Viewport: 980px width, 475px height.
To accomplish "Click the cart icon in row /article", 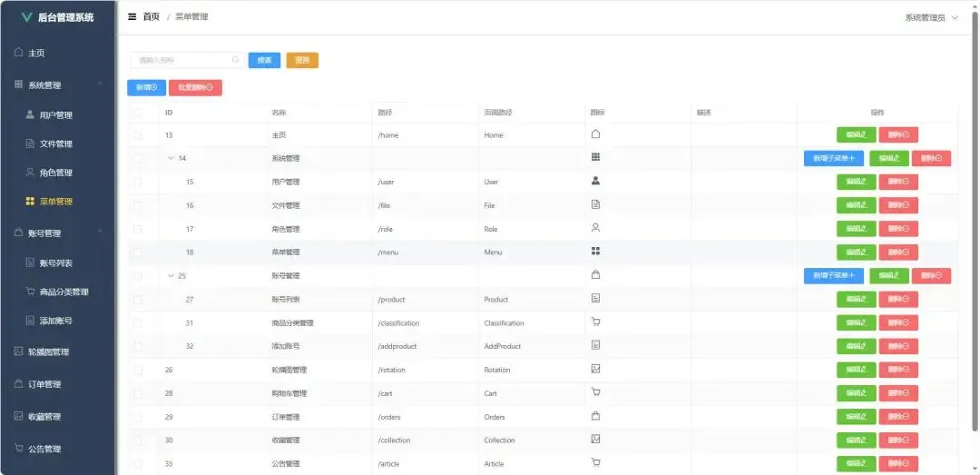I will tap(595, 462).
